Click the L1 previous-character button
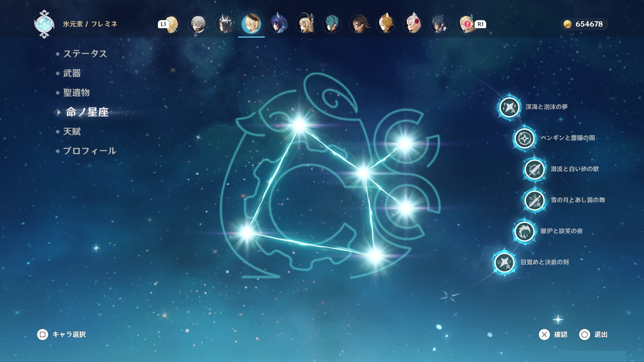644x362 pixels. pos(163,24)
